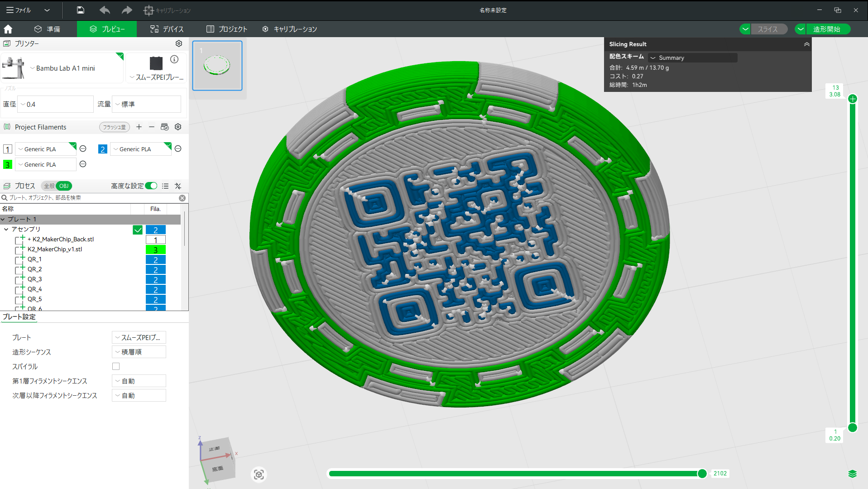Image resolution: width=868 pixels, height=489 pixels.
Task: Open the フラッシュ量 button
Action: click(x=115, y=127)
